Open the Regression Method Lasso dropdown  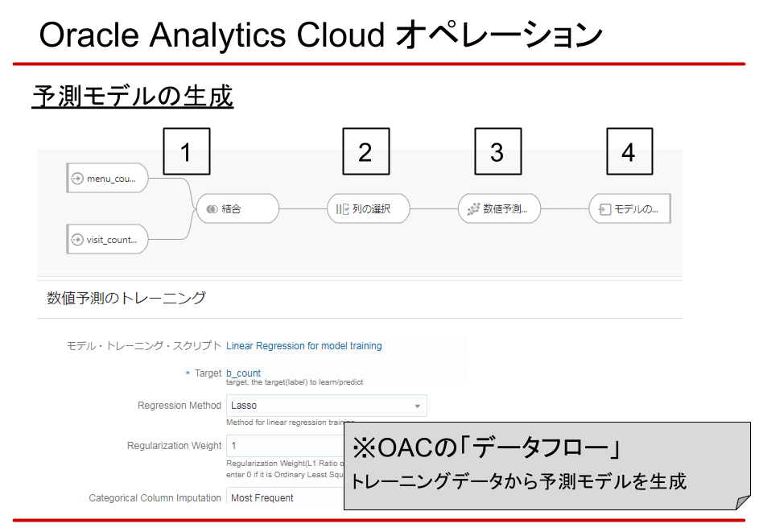point(327,406)
